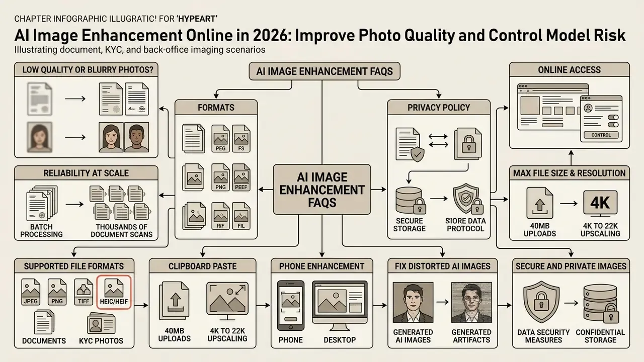Select the PEG file icon in Formats
This screenshot has width=644, height=362.
[220, 139]
